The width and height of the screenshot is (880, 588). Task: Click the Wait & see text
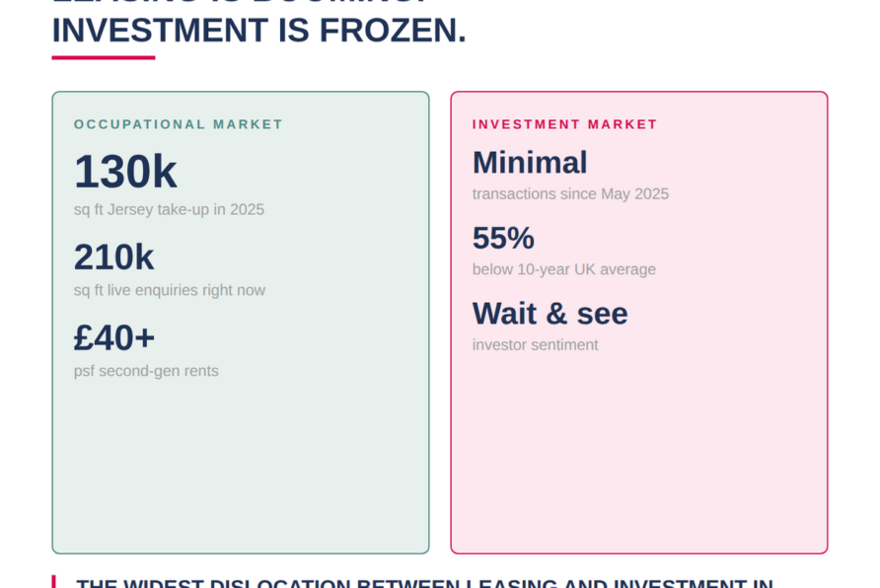(550, 313)
